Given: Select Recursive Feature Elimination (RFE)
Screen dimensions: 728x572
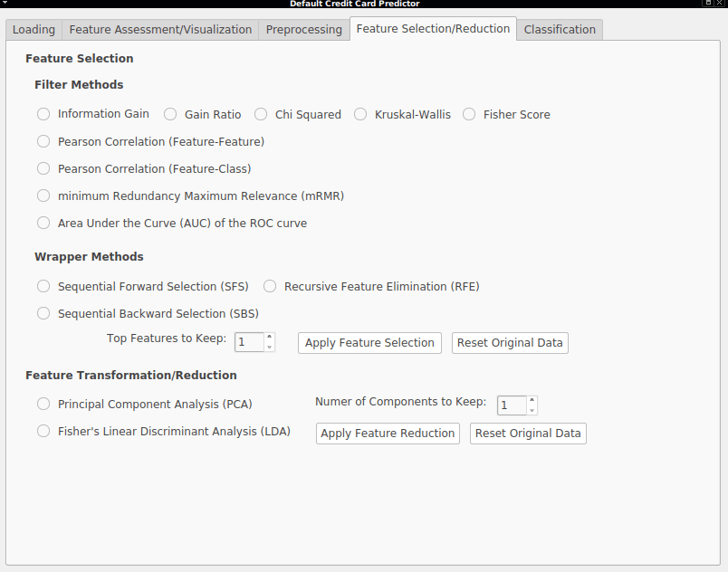Looking at the screenshot, I should 371,286.
